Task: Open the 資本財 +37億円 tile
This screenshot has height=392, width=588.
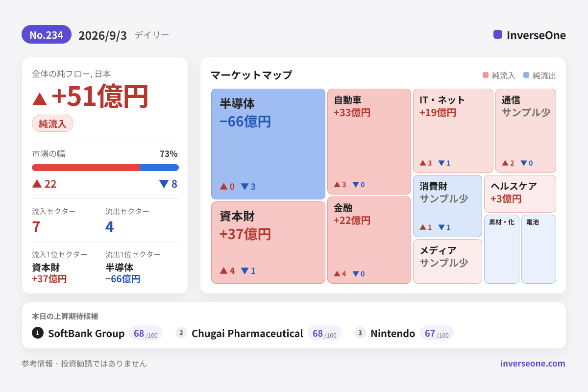Action: (x=268, y=243)
